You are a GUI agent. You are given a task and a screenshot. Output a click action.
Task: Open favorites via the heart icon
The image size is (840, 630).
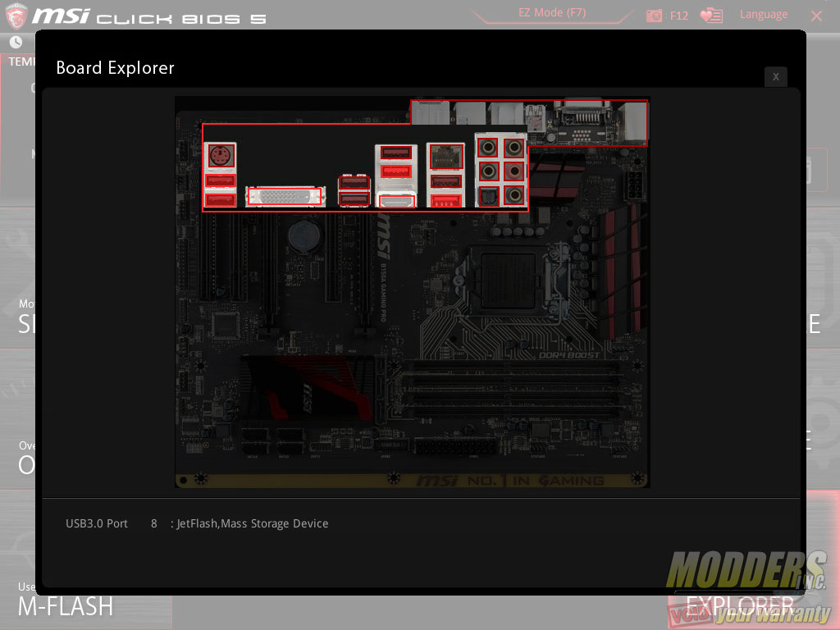click(711, 16)
